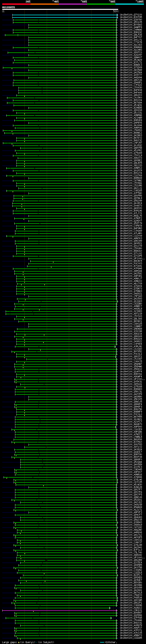This screenshot has width=146, height=644.
Task: Click the UniRef100_Q9XFC0 label
Action: 131,53
